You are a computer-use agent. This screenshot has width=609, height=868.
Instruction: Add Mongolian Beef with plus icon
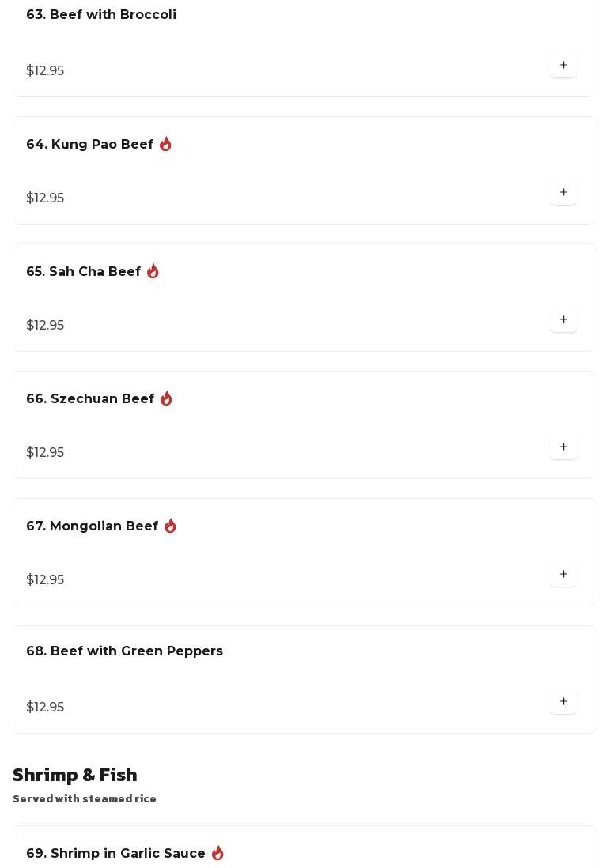click(x=563, y=575)
